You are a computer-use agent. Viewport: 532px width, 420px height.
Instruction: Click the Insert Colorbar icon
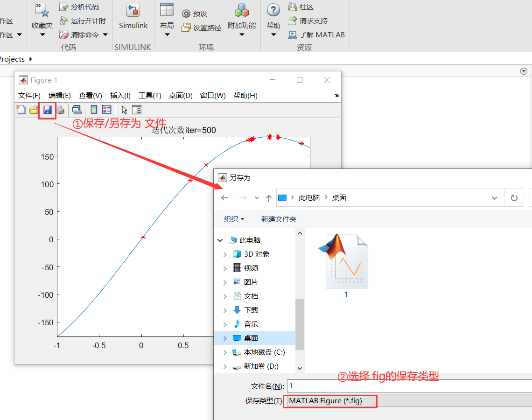94,110
